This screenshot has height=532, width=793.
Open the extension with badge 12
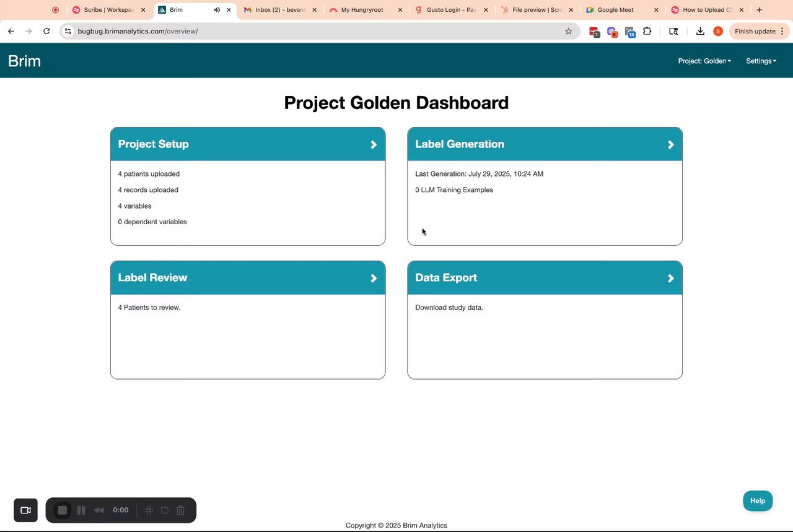(x=630, y=32)
